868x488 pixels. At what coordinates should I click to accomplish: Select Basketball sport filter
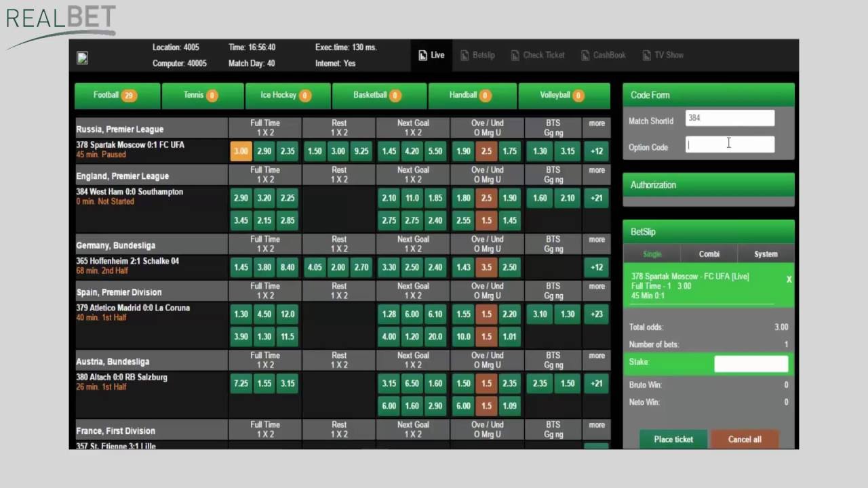379,96
